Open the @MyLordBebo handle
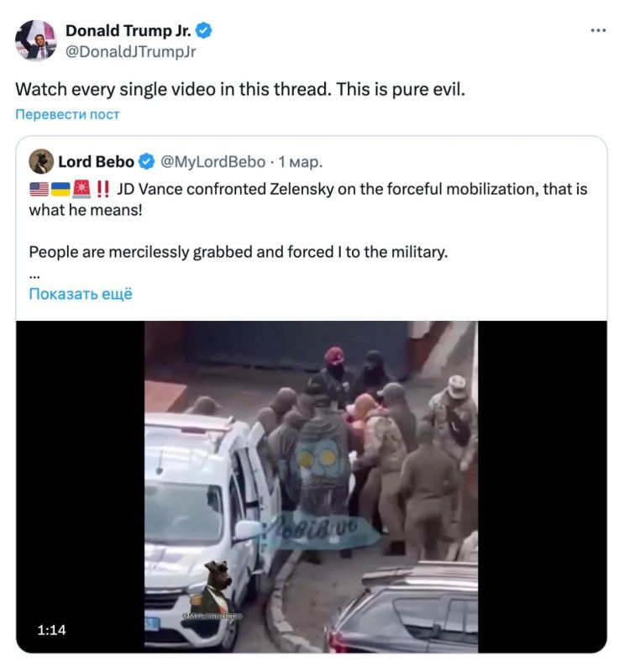Screen dimensions: 619x672 212,162
